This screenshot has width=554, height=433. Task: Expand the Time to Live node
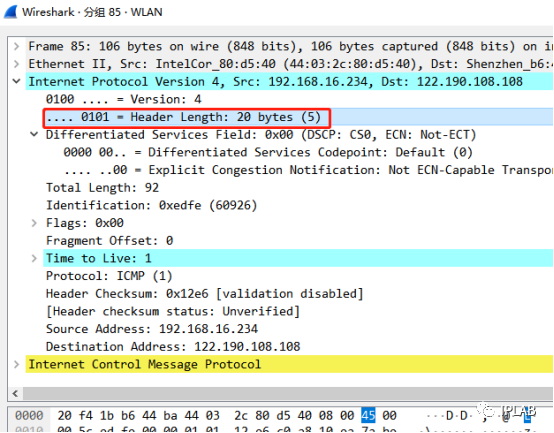click(x=34, y=258)
